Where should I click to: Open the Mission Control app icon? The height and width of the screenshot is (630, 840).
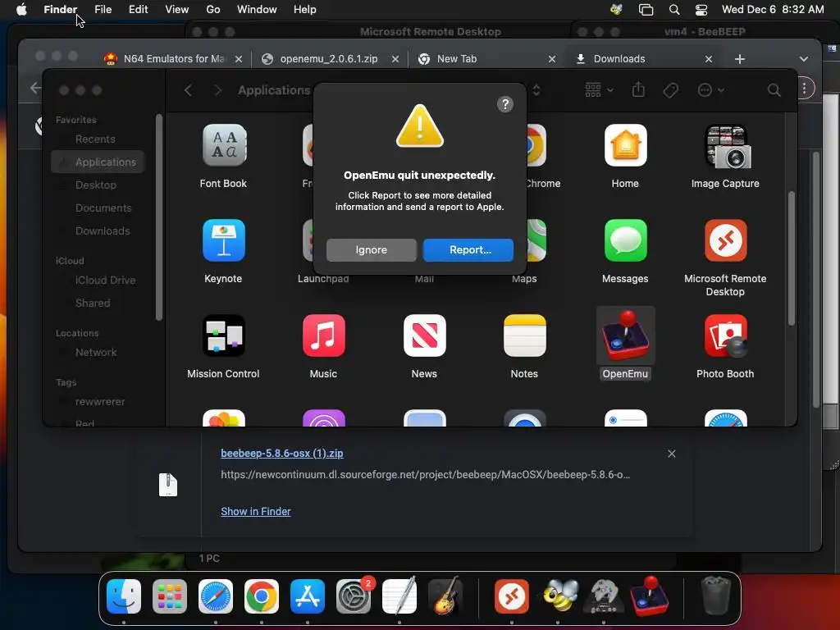223,336
